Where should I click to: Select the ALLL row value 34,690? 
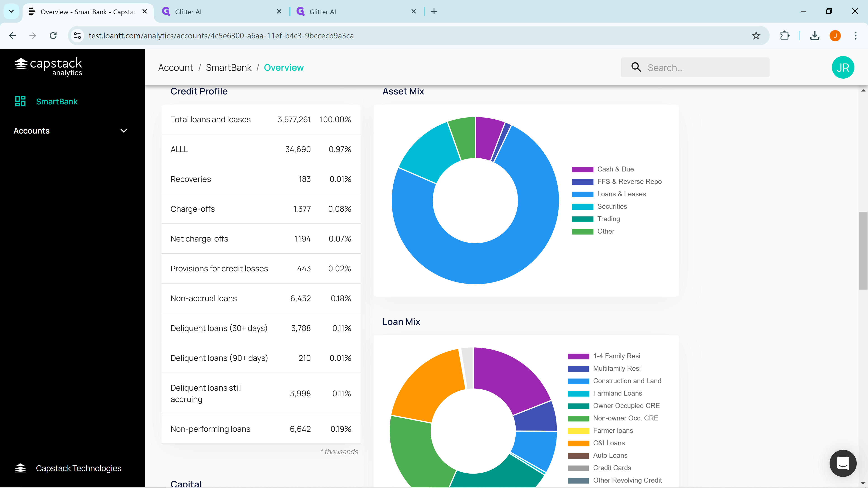[x=298, y=150]
